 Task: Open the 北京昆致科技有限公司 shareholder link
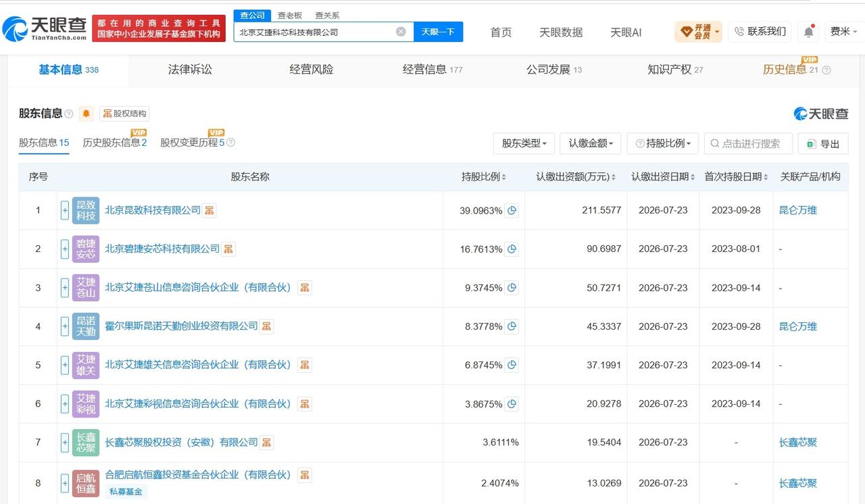(x=153, y=210)
